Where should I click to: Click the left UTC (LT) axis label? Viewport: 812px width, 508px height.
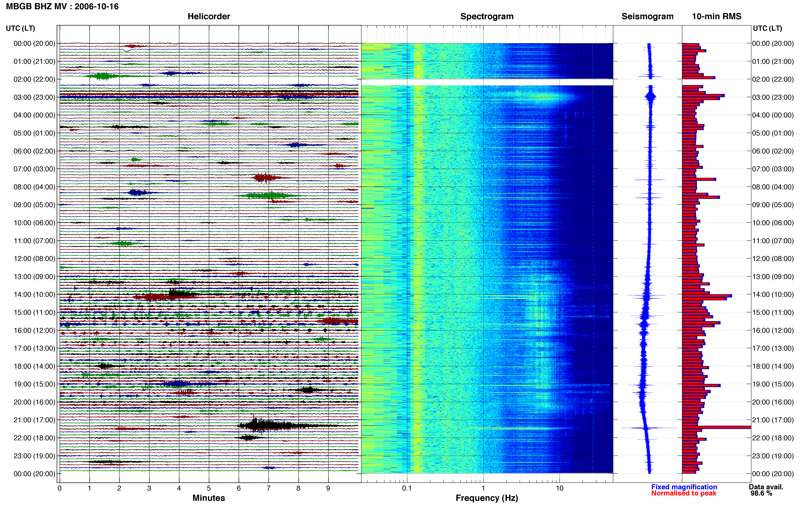tap(21, 28)
